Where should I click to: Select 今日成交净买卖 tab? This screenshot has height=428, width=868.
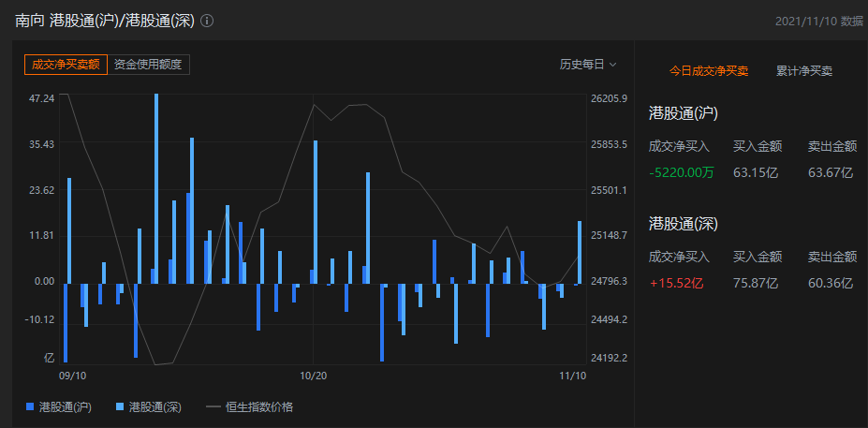click(709, 71)
